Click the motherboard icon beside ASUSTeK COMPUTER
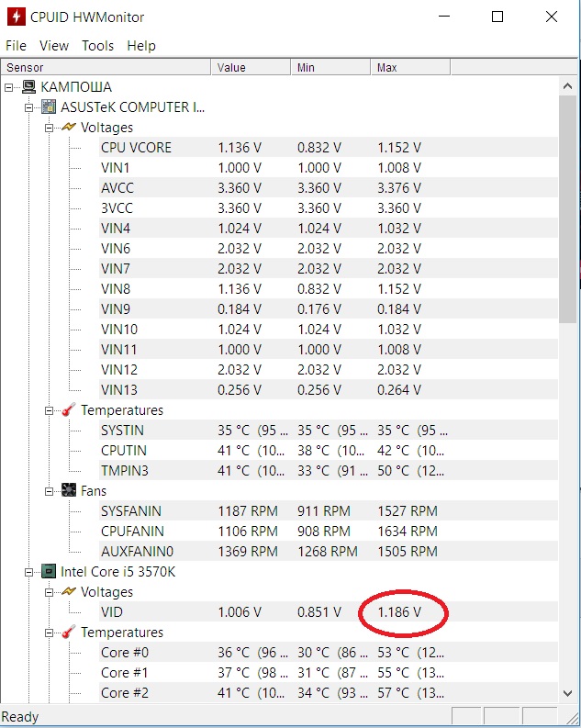 [x=49, y=106]
